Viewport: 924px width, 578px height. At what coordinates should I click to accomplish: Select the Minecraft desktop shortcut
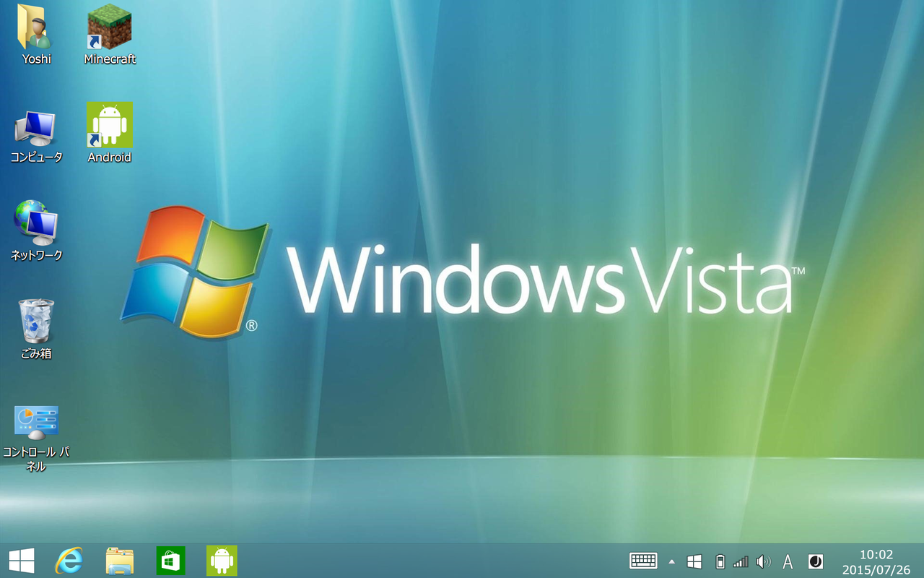pos(109,27)
